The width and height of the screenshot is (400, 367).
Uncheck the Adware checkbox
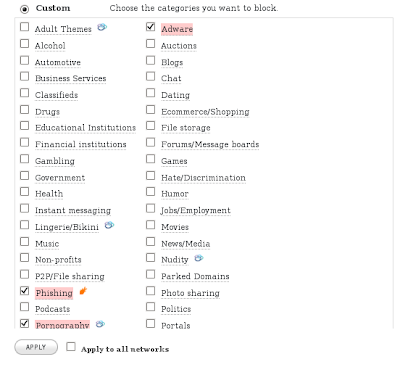click(151, 27)
